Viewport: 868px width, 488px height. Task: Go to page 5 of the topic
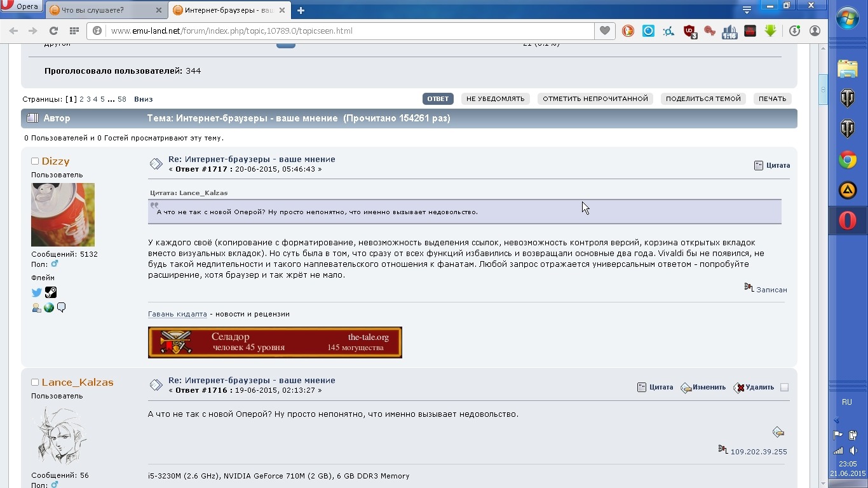click(x=102, y=99)
